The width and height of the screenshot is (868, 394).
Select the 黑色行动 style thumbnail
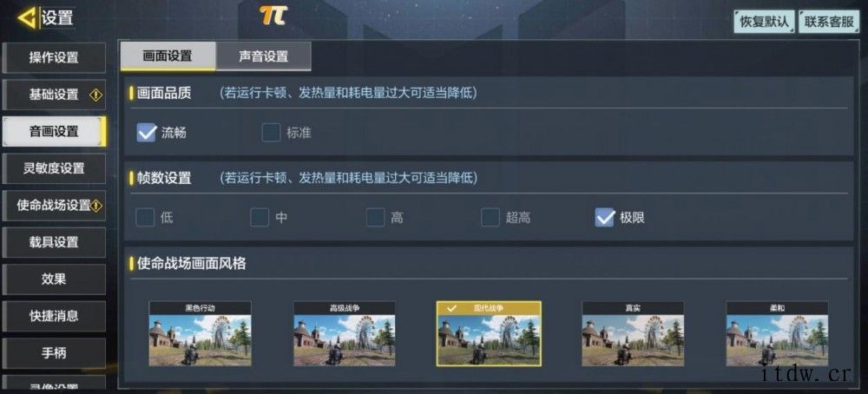[x=200, y=333]
